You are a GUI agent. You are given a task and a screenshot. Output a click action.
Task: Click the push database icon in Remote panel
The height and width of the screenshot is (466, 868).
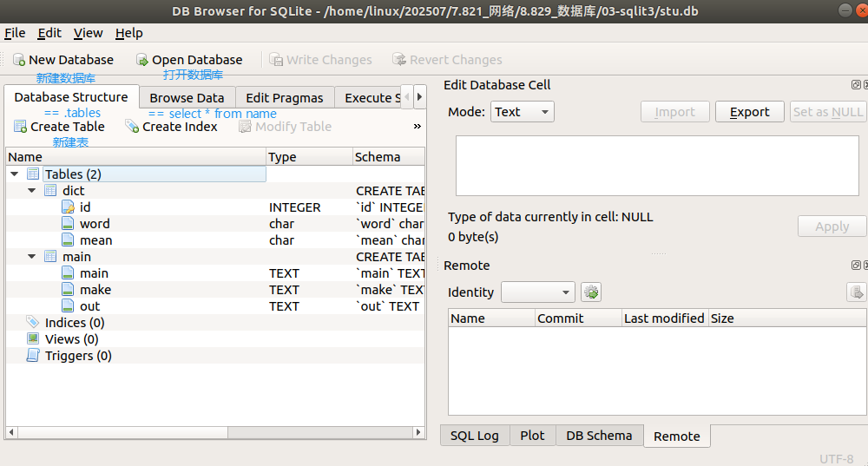[x=857, y=292]
